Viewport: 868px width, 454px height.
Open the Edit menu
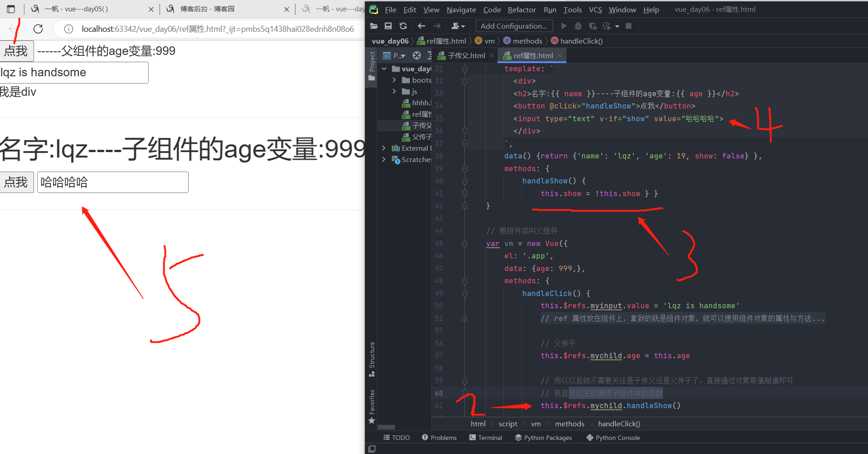coord(410,10)
